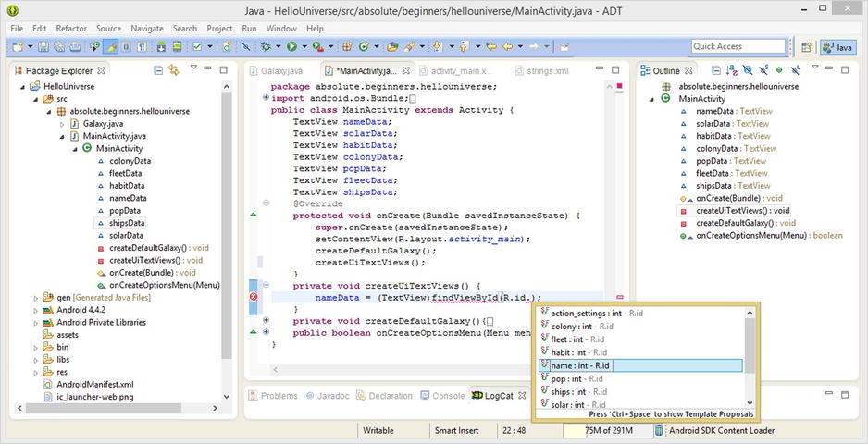
Task: Toggle Mark Occurrences highlighter icon
Action: pyautogui.click(x=111, y=47)
